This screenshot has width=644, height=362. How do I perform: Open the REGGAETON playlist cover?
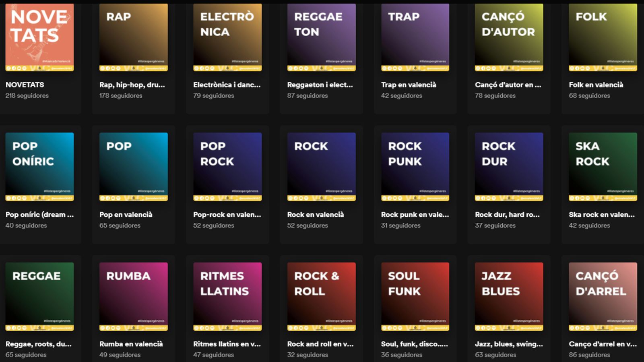pyautogui.click(x=321, y=37)
